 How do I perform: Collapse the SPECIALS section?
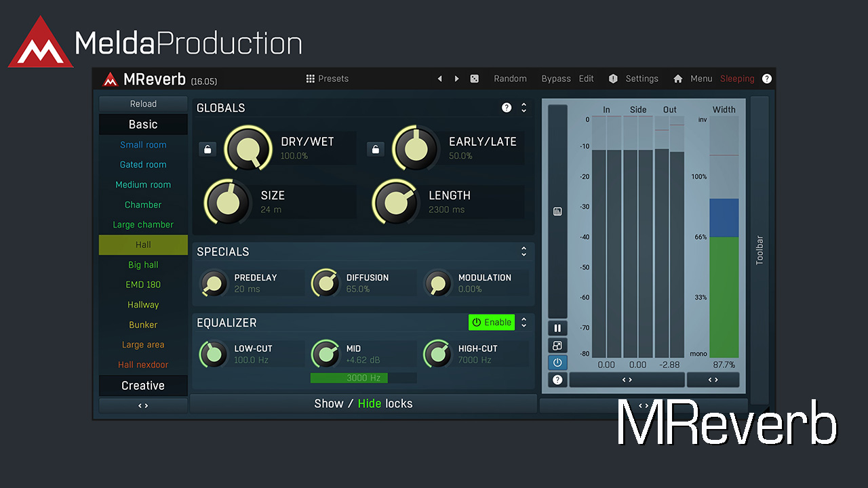(524, 251)
